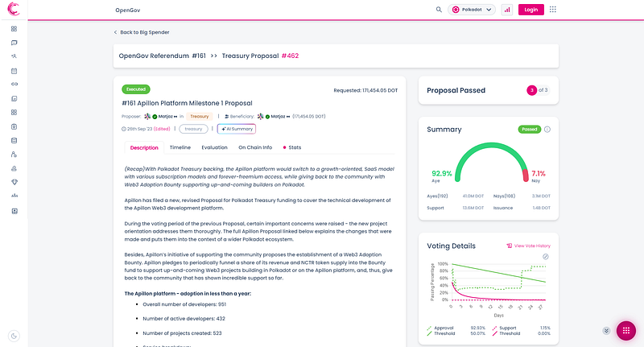644x347 pixels.
Task: Open View Vote History
Action: (x=528, y=246)
